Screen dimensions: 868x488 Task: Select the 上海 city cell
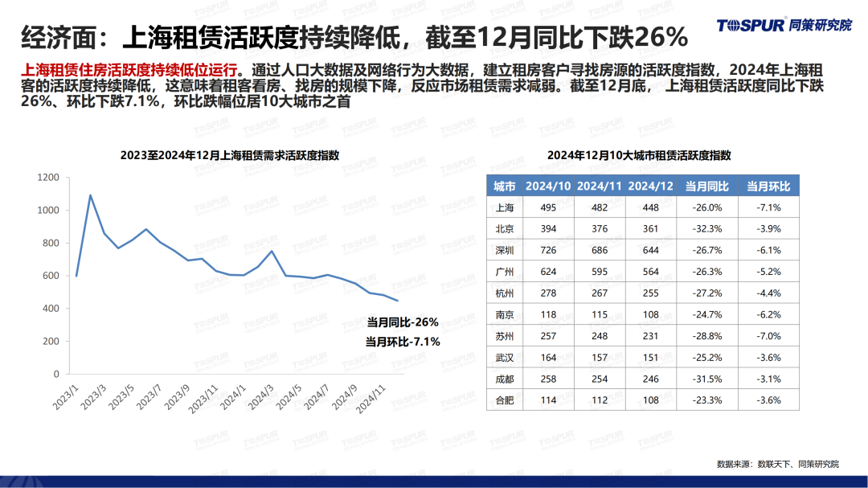504,207
